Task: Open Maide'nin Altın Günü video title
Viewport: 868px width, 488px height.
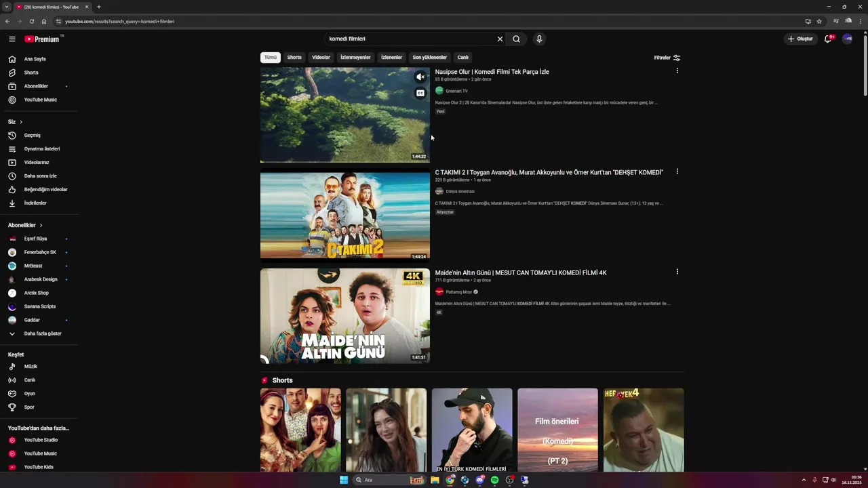Action: (x=521, y=272)
